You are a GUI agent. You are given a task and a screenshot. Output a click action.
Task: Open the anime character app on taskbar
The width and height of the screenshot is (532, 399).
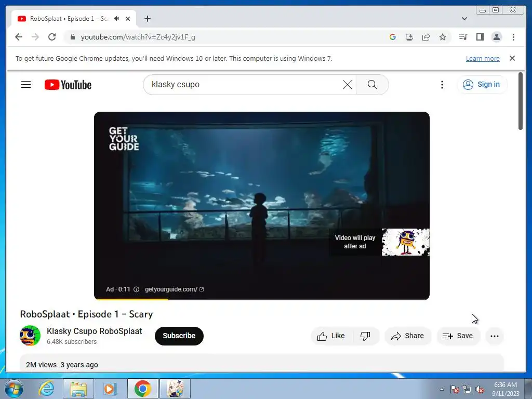175,389
